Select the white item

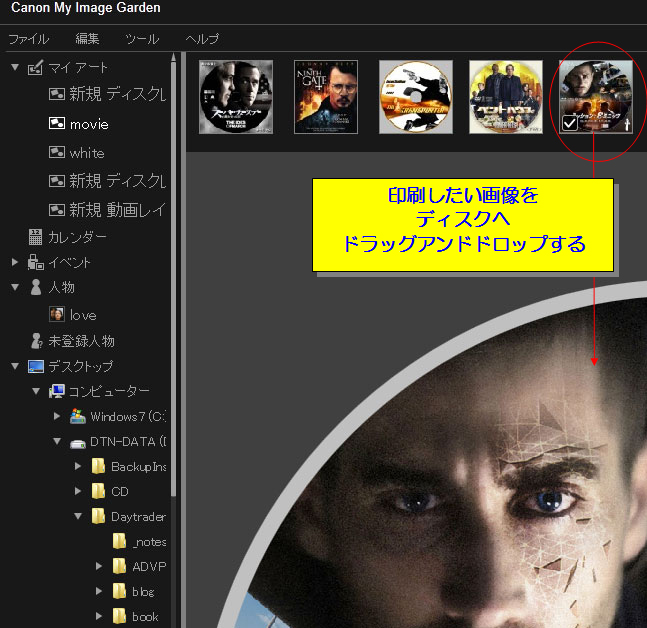coord(87,153)
